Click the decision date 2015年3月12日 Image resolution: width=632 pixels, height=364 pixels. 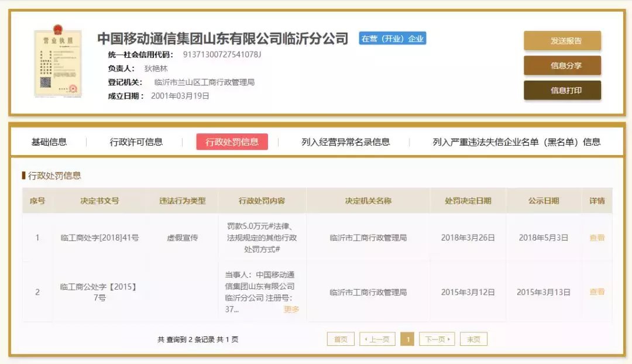pyautogui.click(x=468, y=292)
